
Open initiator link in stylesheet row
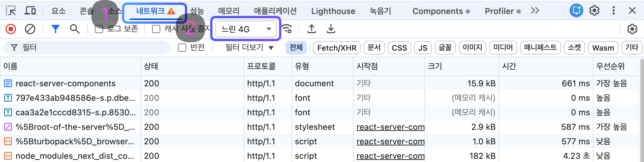click(x=390, y=127)
